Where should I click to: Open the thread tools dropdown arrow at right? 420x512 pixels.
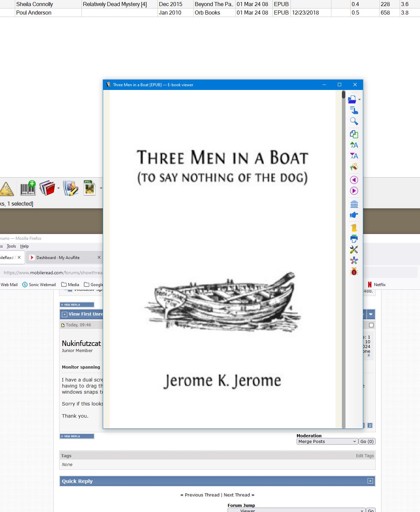tap(371, 314)
